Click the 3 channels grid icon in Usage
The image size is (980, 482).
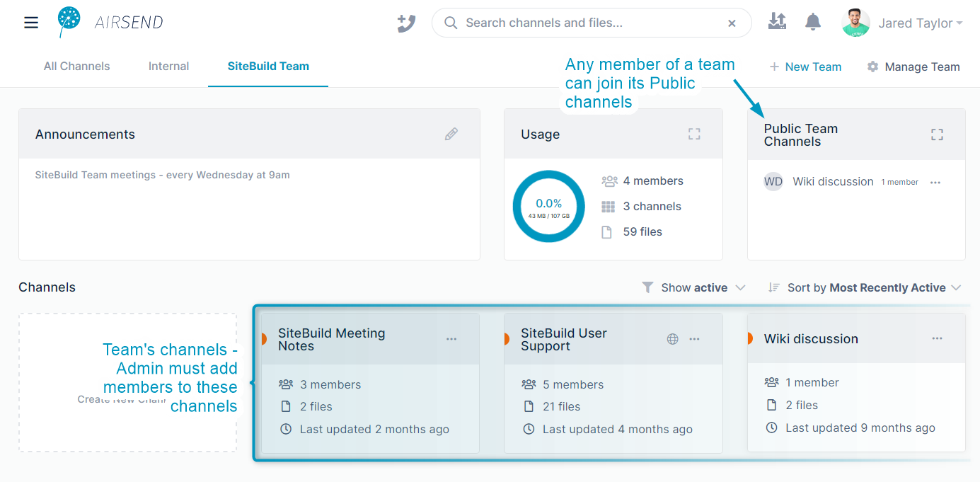[x=608, y=207]
